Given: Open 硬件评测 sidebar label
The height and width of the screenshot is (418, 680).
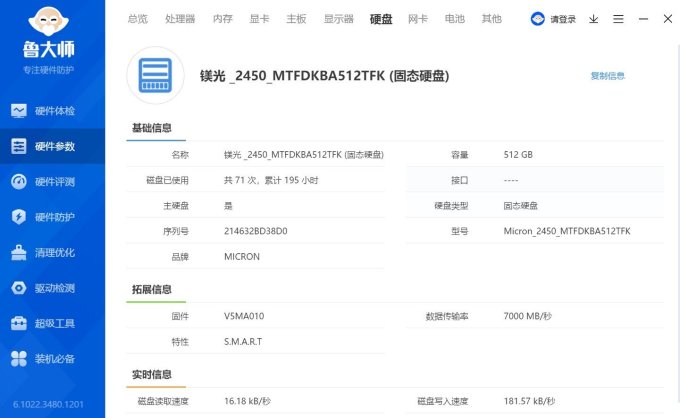Looking at the screenshot, I should tap(55, 182).
